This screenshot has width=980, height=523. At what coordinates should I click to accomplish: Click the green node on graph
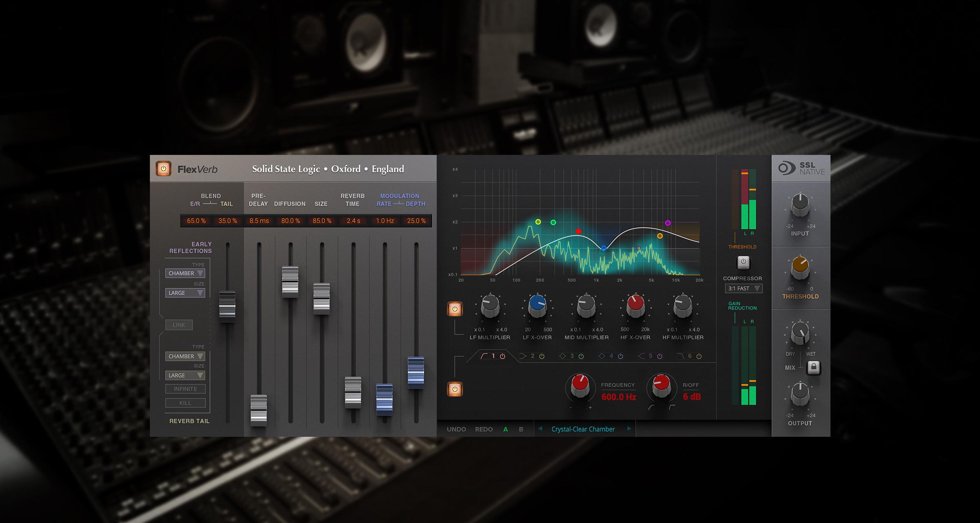tap(553, 222)
